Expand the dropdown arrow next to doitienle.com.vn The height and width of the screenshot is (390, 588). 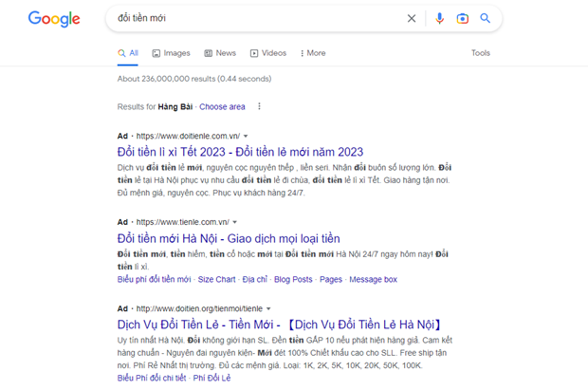click(x=246, y=136)
